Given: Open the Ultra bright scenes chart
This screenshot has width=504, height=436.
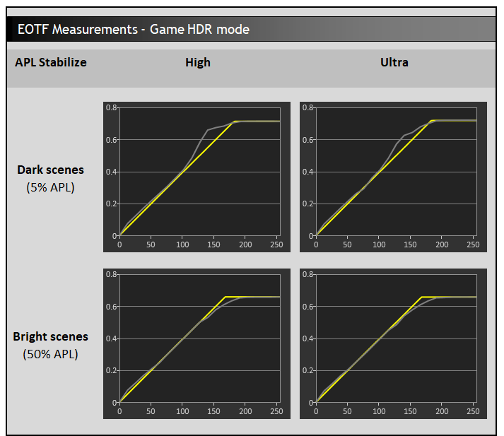Looking at the screenshot, I should click(393, 344).
